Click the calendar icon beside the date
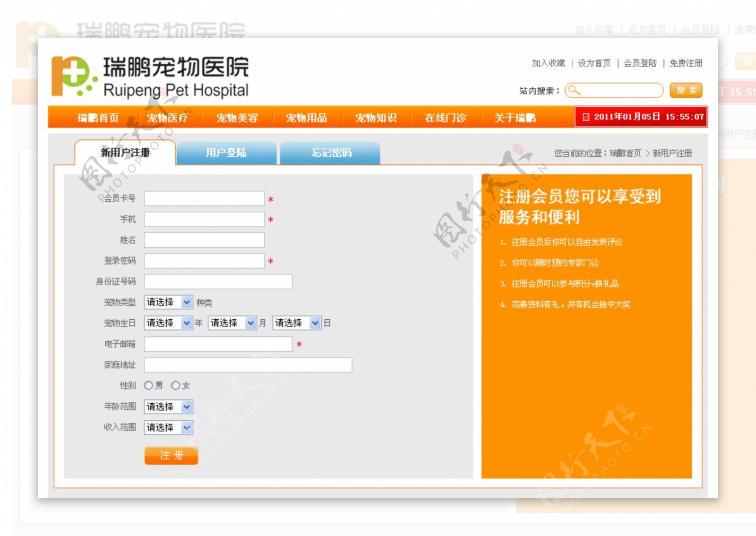The height and width of the screenshot is (536, 756). [x=586, y=117]
